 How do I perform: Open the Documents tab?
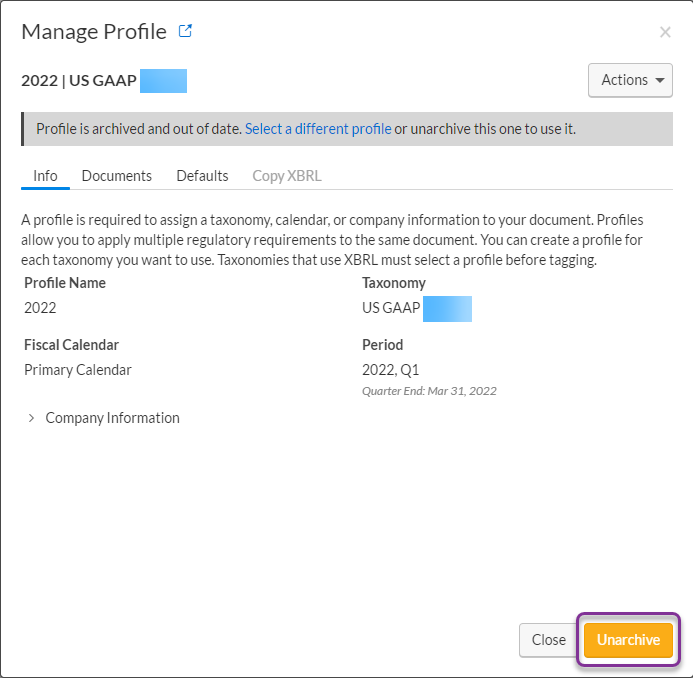tap(117, 176)
